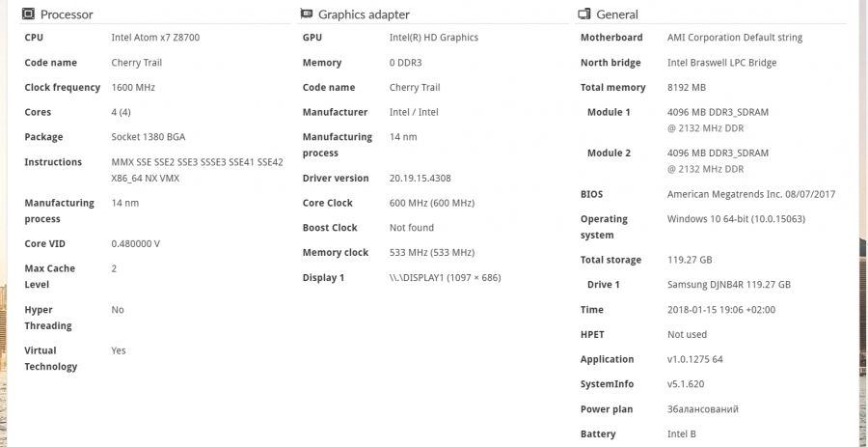Click the Processor section chip icon

tap(28, 14)
